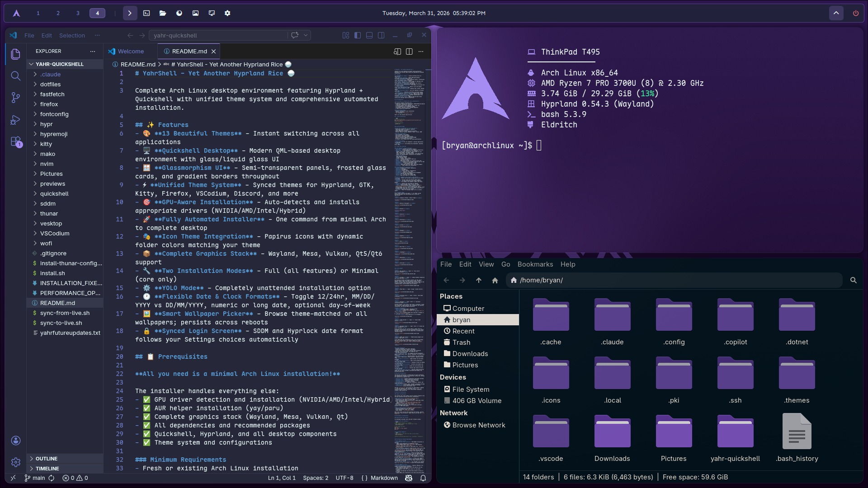This screenshot has height=488, width=868.
Task: Open the Bookmarks menu in file manager
Action: 535,264
